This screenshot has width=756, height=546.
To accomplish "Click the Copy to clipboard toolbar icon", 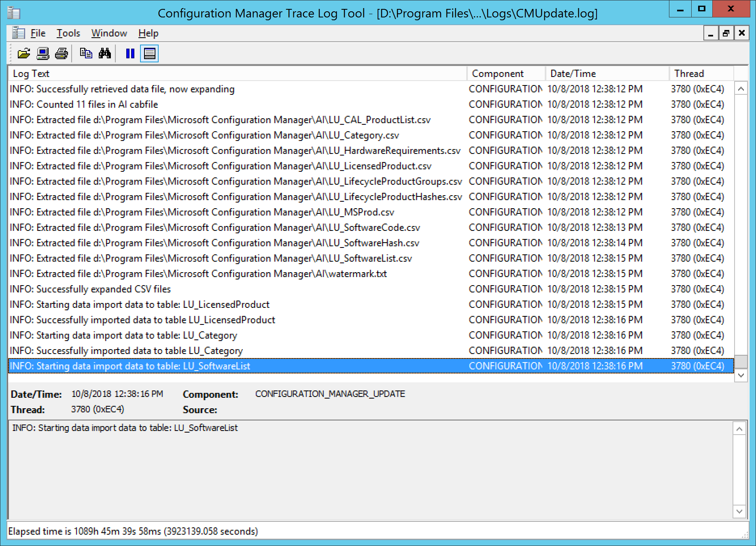I will click(x=86, y=53).
